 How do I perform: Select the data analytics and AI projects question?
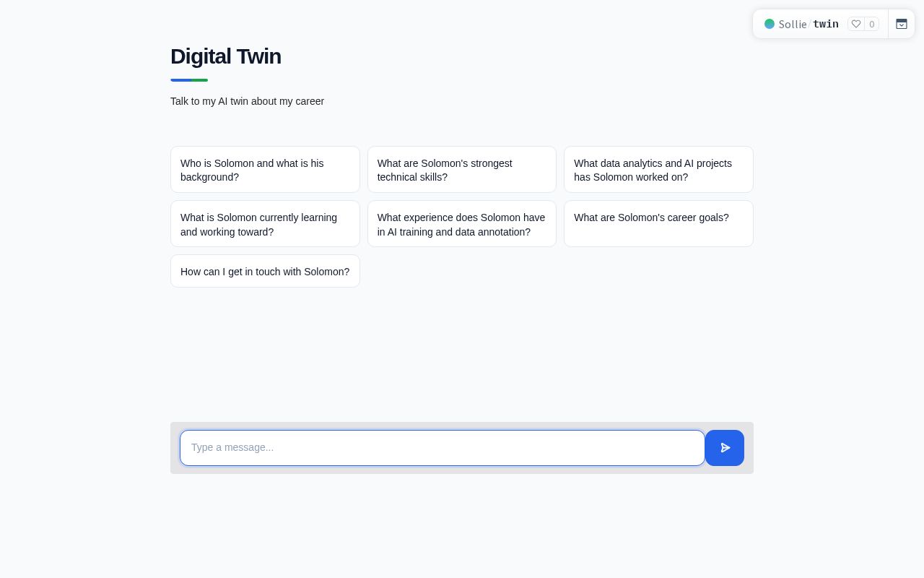coord(658,170)
